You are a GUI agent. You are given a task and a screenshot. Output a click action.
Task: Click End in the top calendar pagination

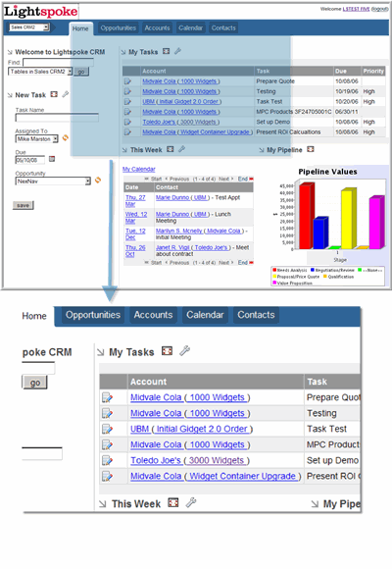click(243, 179)
